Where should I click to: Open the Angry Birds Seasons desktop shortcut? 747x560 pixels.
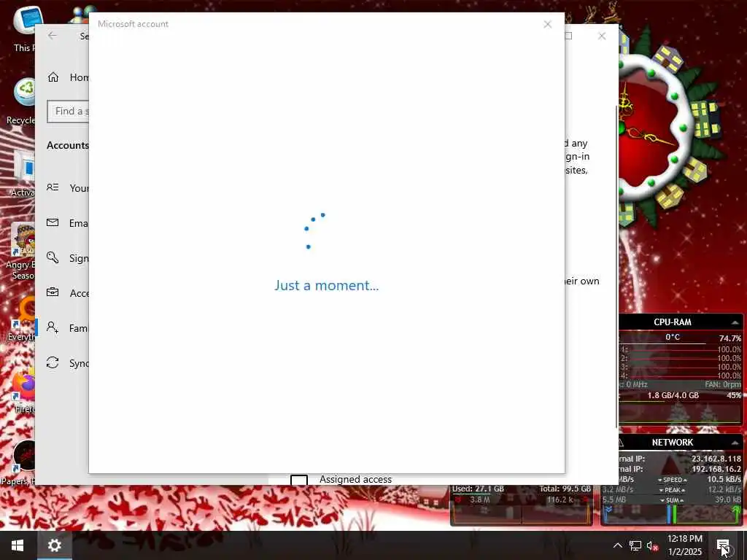tap(20, 252)
